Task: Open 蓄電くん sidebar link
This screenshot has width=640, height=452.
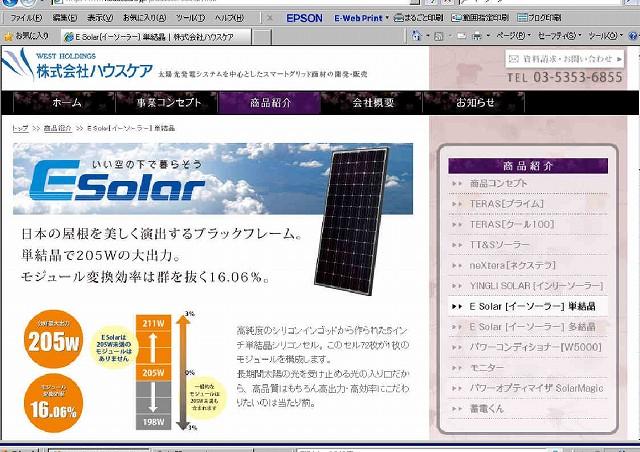Action: point(487,408)
